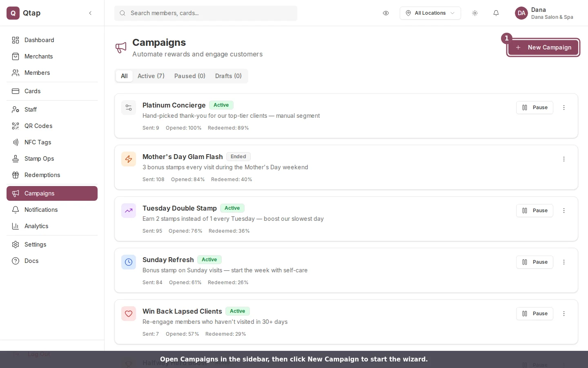
Task: Click the Members people icon
Action: [x=16, y=73]
